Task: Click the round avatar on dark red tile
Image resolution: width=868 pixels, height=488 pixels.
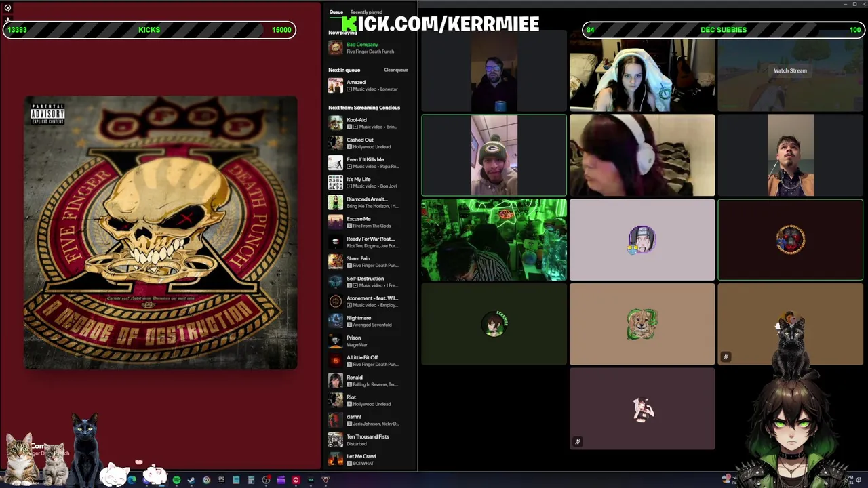Action: coord(790,239)
